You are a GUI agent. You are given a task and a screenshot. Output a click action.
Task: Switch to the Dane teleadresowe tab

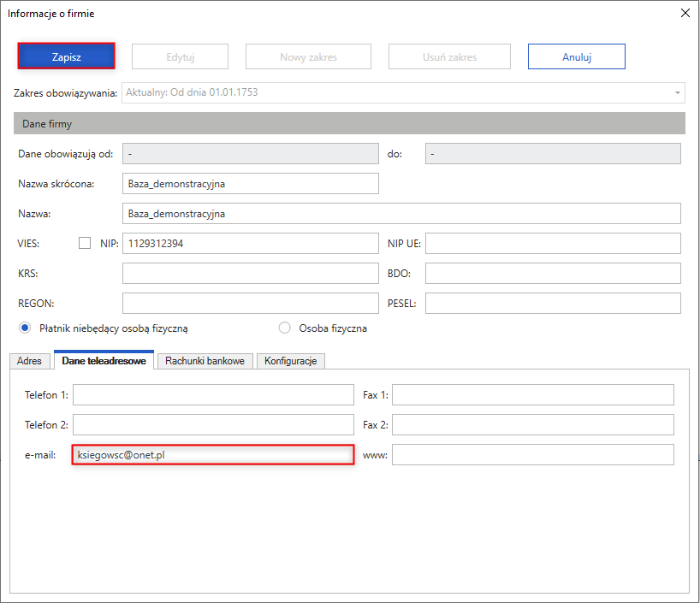pos(104,360)
